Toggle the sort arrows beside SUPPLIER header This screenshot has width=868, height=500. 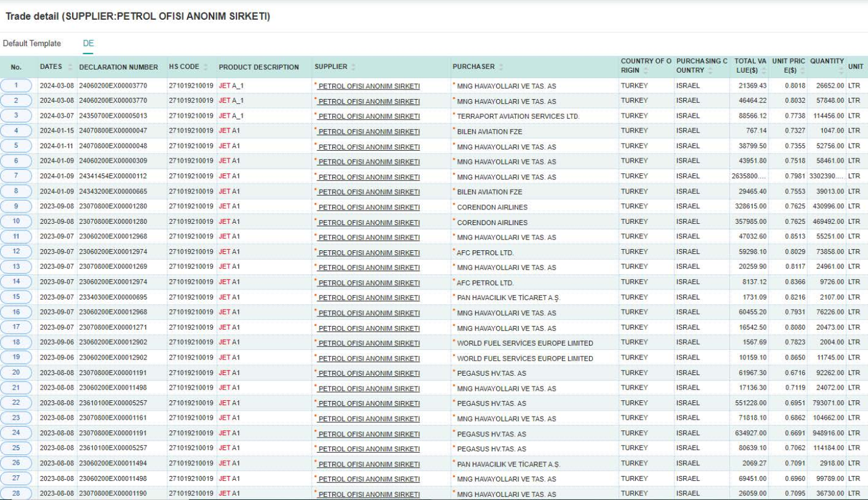coord(353,67)
